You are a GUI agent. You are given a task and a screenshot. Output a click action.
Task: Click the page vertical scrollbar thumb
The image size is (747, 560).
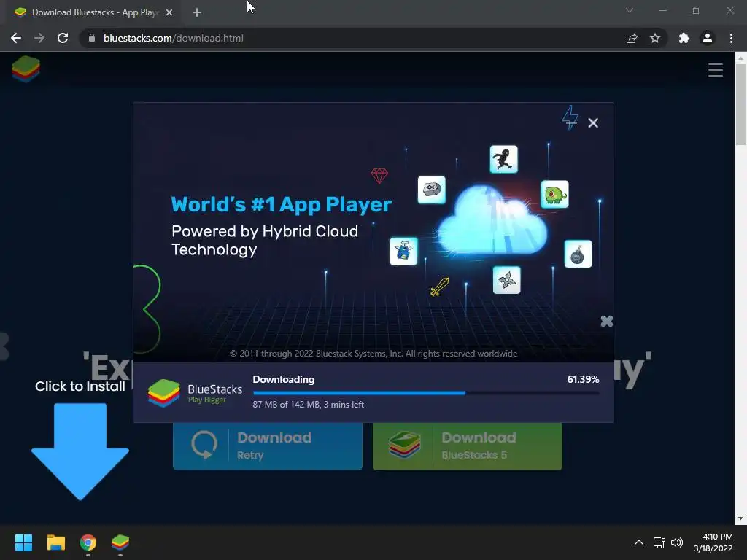pos(740,104)
